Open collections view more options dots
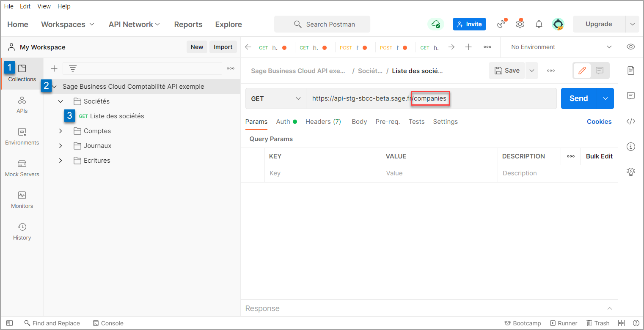The height and width of the screenshot is (330, 644). 231,68
